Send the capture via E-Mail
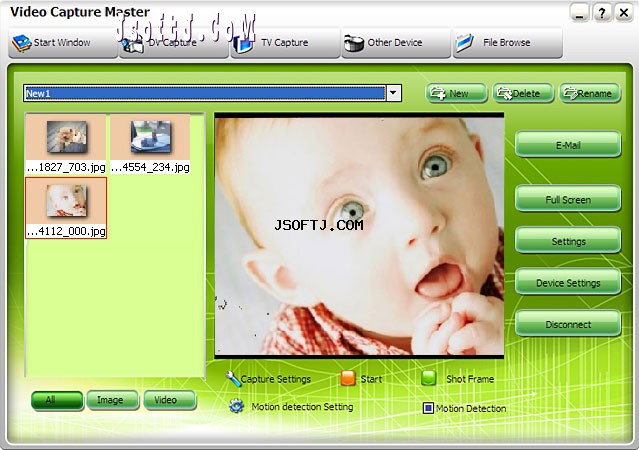 [x=568, y=145]
